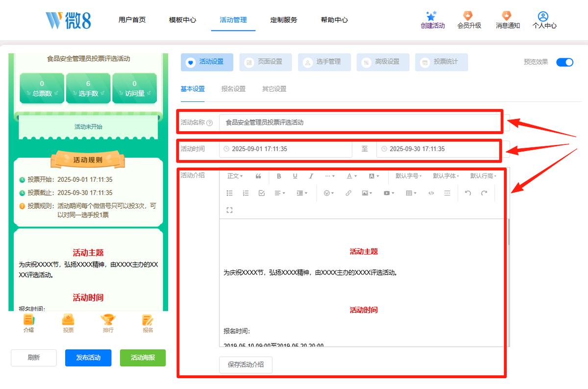The width and height of the screenshot is (588, 389).
Task: Open the text alignment dropdown
Action: (x=280, y=193)
